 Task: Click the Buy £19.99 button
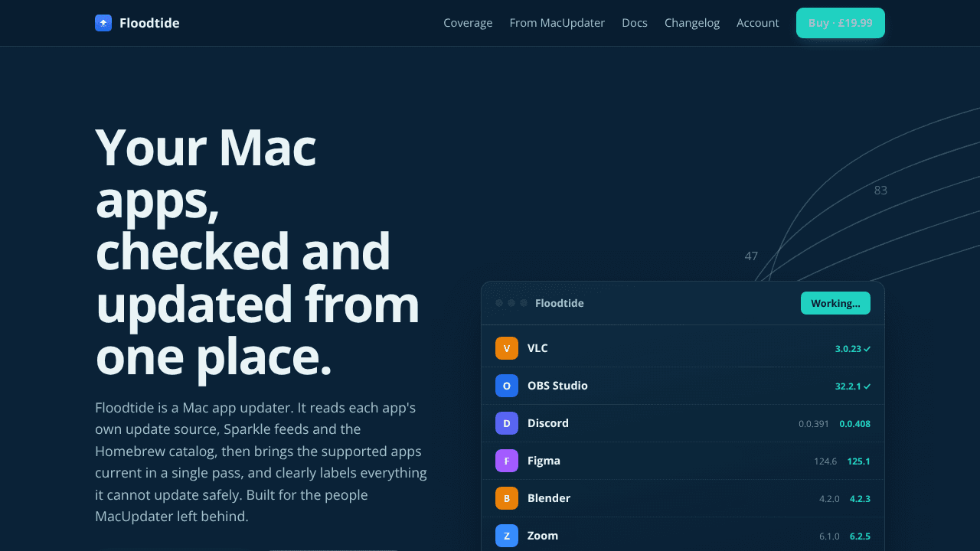click(841, 23)
